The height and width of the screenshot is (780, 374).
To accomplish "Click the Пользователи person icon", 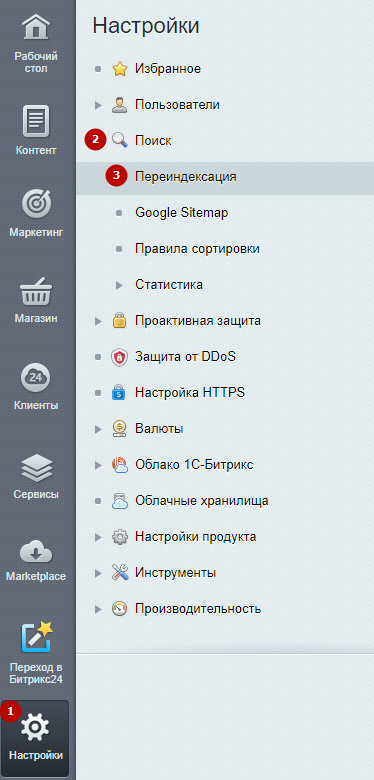I will 119,105.
